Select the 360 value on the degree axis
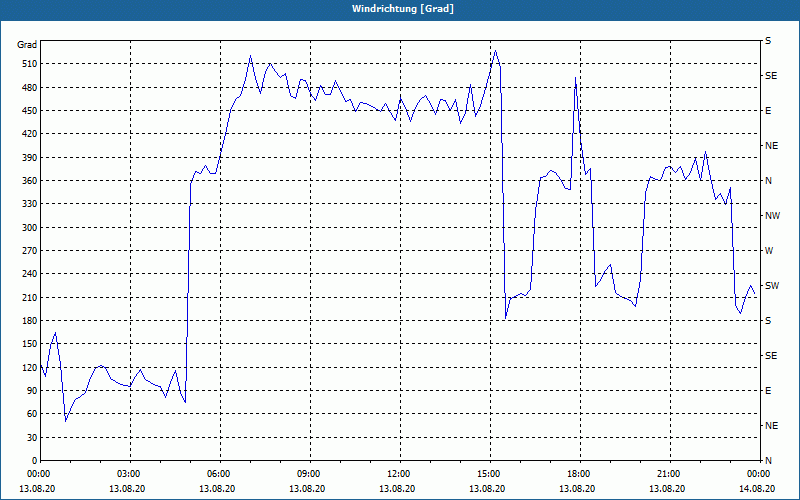Screen dimensions: 800x500 pos(30,181)
